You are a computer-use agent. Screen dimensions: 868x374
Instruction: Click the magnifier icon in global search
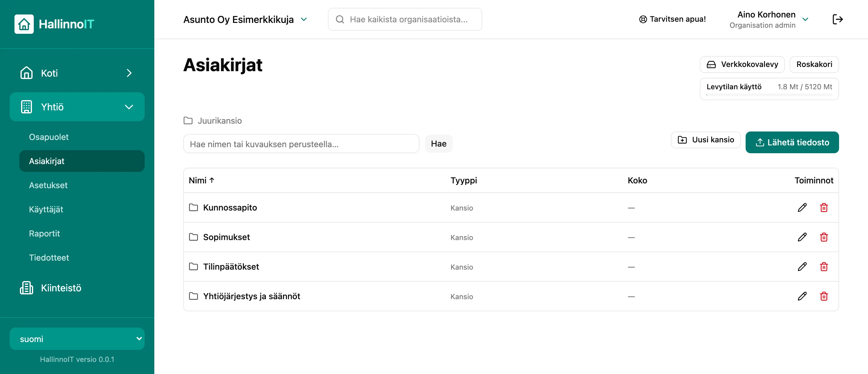click(340, 19)
